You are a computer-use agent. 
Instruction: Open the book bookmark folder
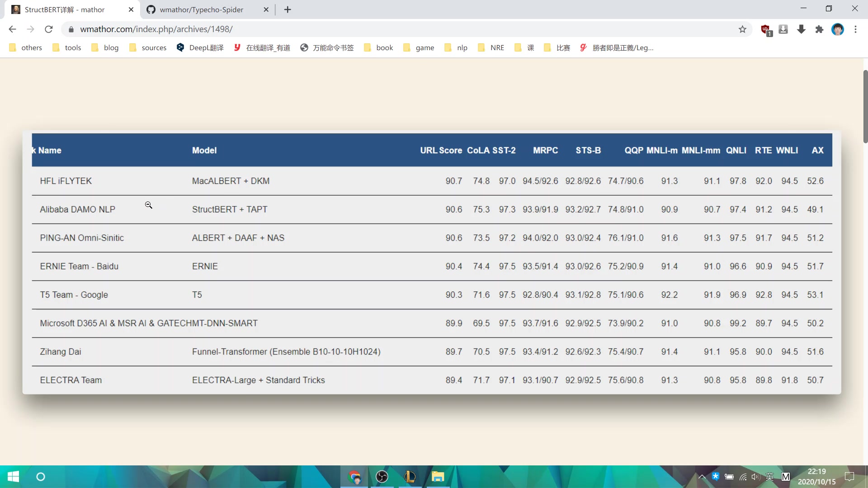pos(379,48)
